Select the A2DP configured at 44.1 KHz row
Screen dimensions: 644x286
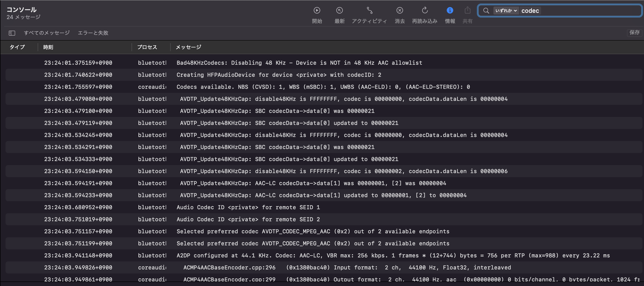[393, 255]
